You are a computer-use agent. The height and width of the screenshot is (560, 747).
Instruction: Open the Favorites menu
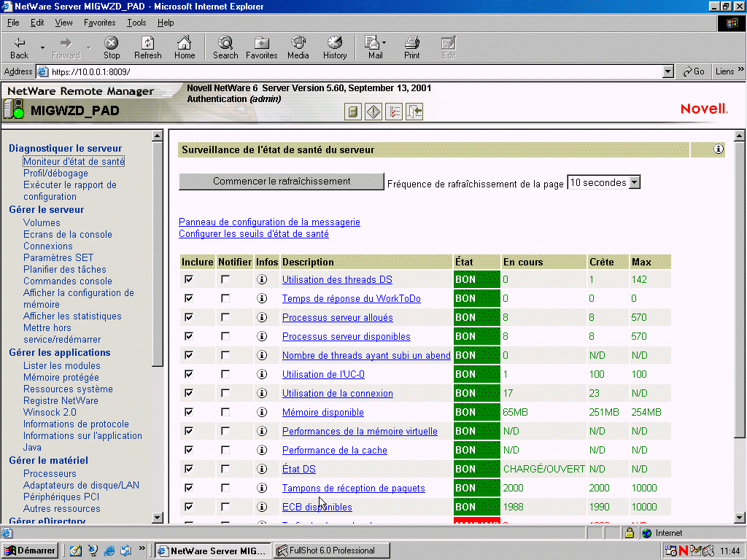[101, 23]
